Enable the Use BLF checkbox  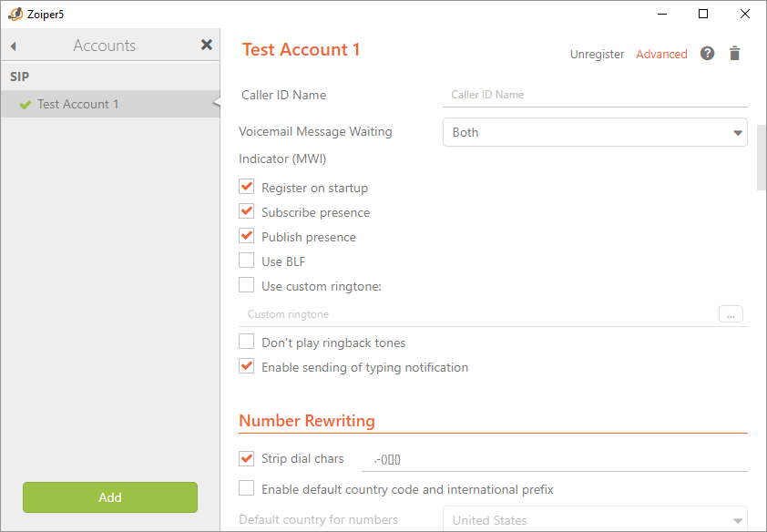point(246,261)
